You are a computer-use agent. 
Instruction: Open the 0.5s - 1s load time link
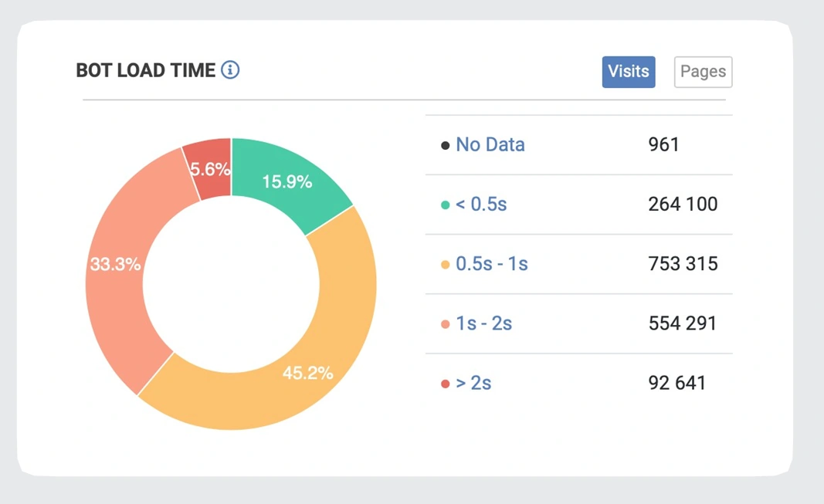491,264
